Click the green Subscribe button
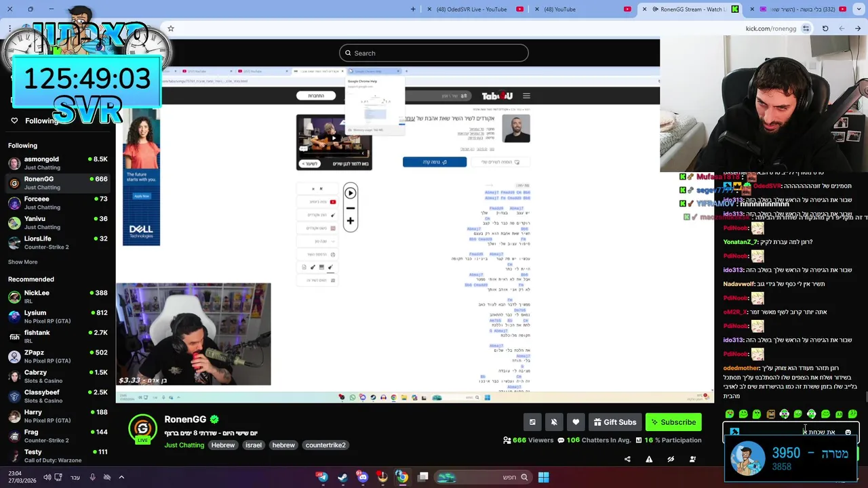The width and height of the screenshot is (868, 488). click(x=673, y=422)
